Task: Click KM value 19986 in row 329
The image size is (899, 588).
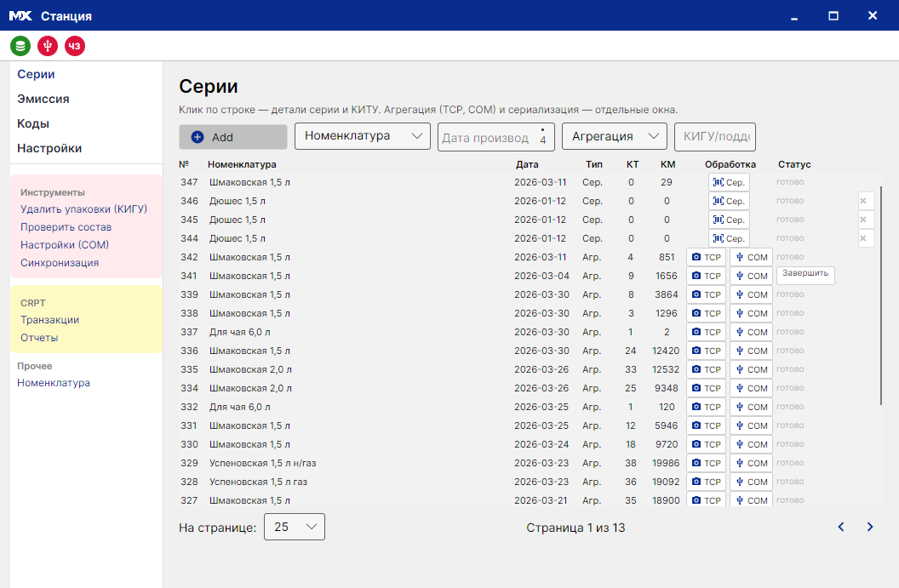Action: pyautogui.click(x=666, y=463)
